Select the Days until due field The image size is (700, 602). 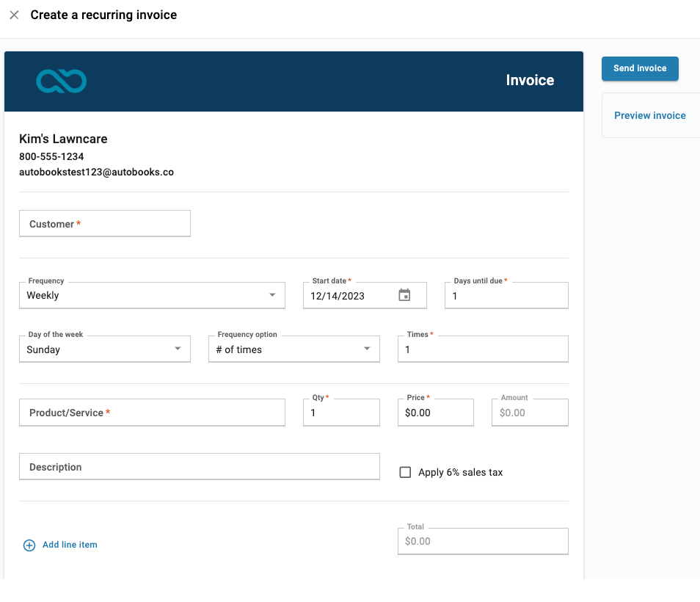(x=506, y=294)
